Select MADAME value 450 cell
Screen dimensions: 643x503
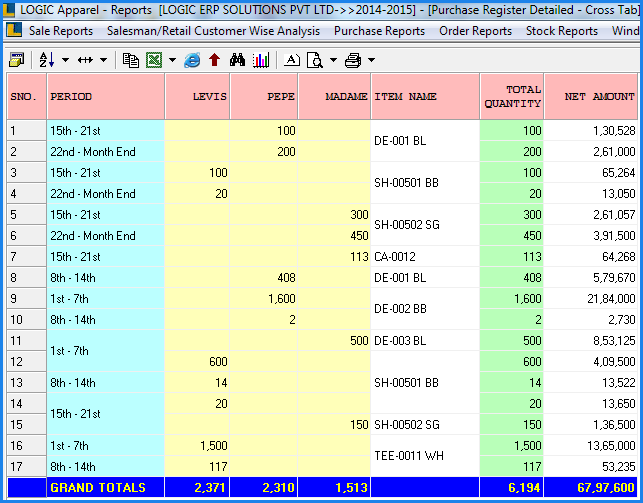point(334,236)
